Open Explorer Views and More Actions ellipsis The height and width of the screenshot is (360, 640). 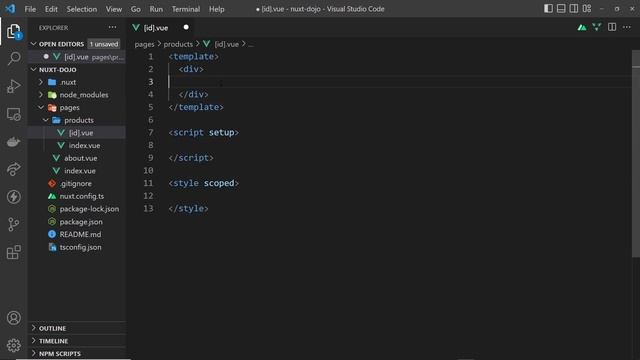point(112,27)
